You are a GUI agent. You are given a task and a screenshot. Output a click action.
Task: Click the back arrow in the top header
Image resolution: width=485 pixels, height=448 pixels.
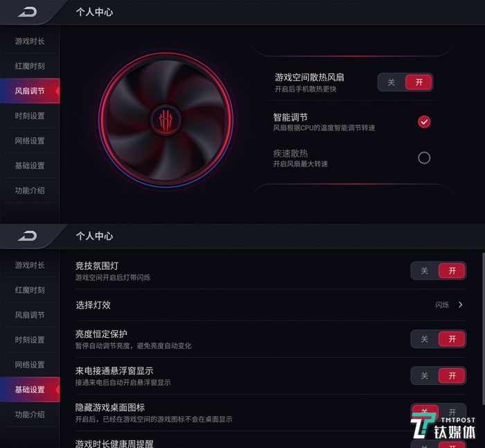click(28, 12)
